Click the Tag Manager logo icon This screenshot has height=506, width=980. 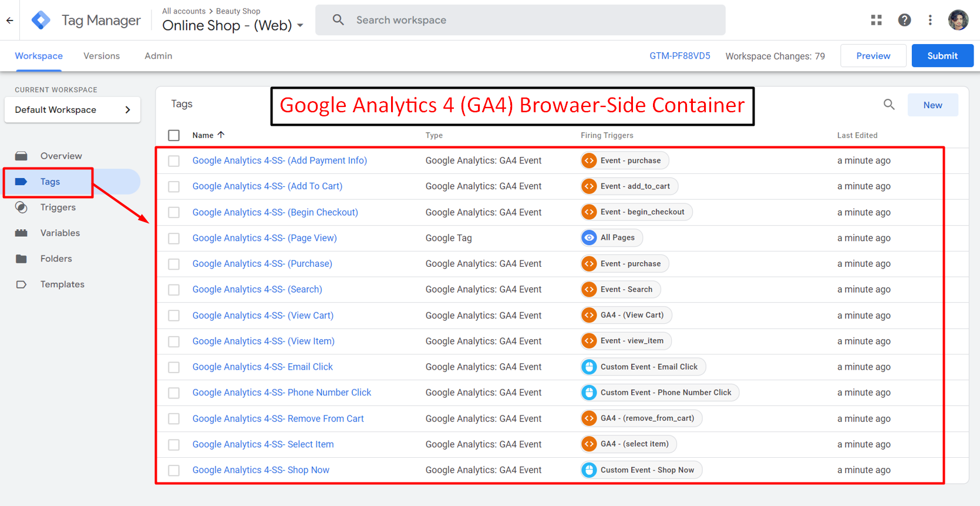tap(41, 20)
